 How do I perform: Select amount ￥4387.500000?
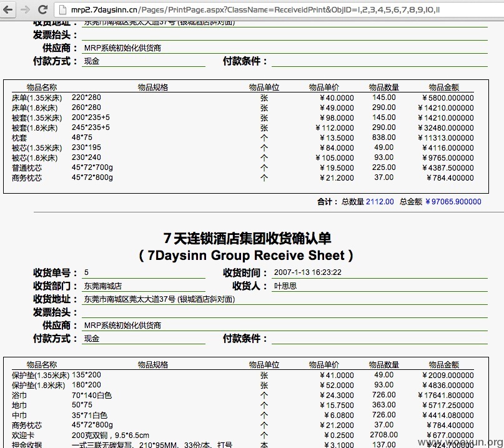click(448, 167)
